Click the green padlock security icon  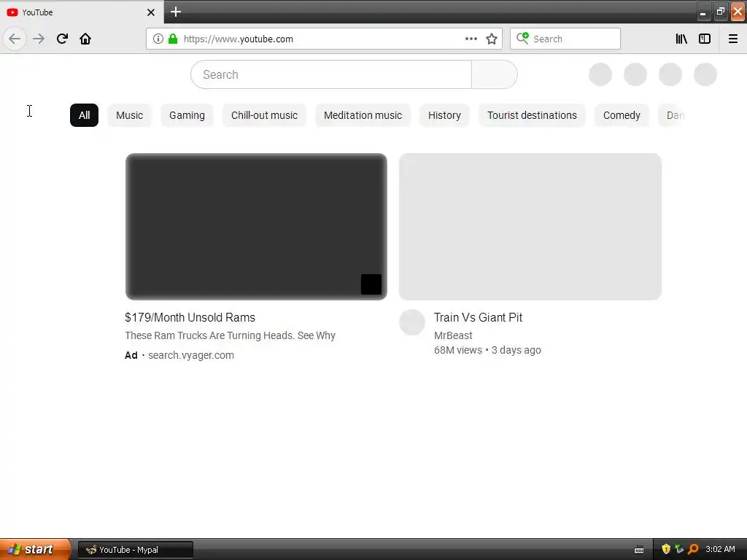tap(173, 39)
